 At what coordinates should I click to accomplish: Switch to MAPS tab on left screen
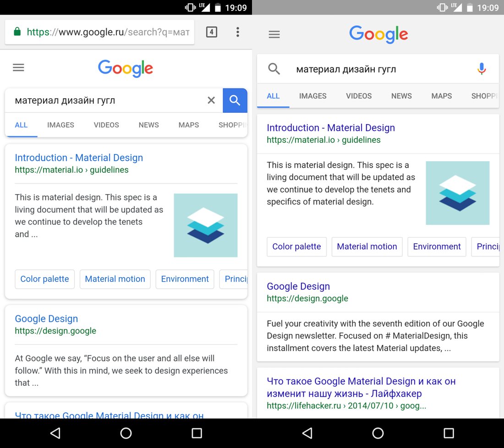point(189,125)
